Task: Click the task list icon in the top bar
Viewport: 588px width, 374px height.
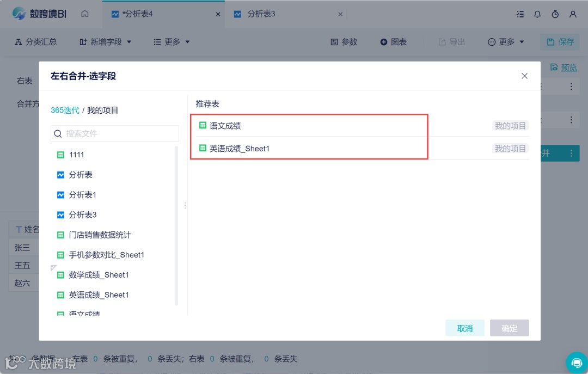Action: [x=520, y=14]
